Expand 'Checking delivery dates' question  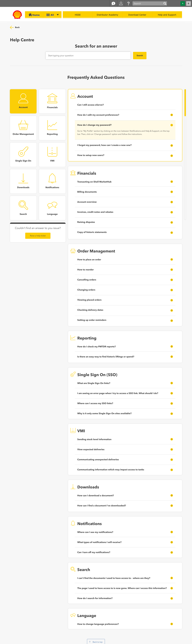[171, 310]
